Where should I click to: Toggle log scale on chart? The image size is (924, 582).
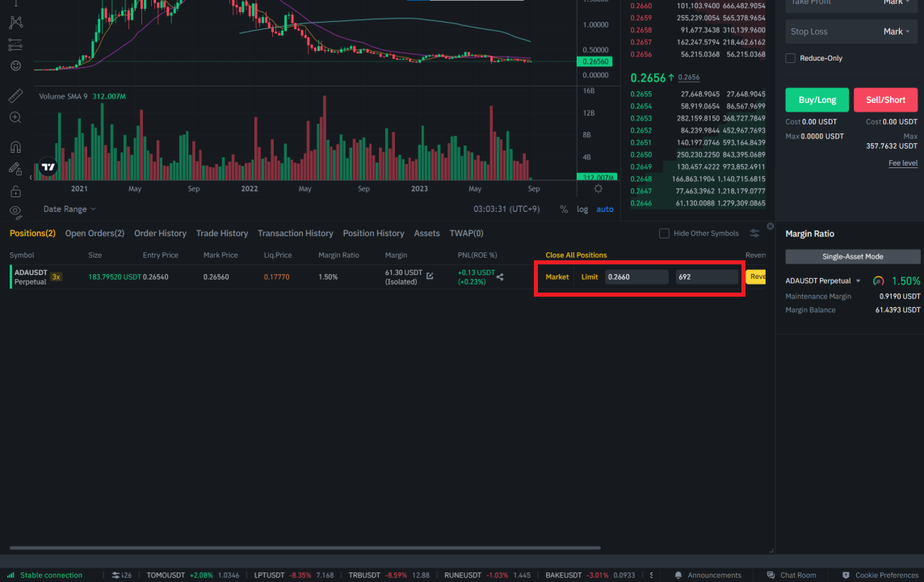(x=582, y=209)
